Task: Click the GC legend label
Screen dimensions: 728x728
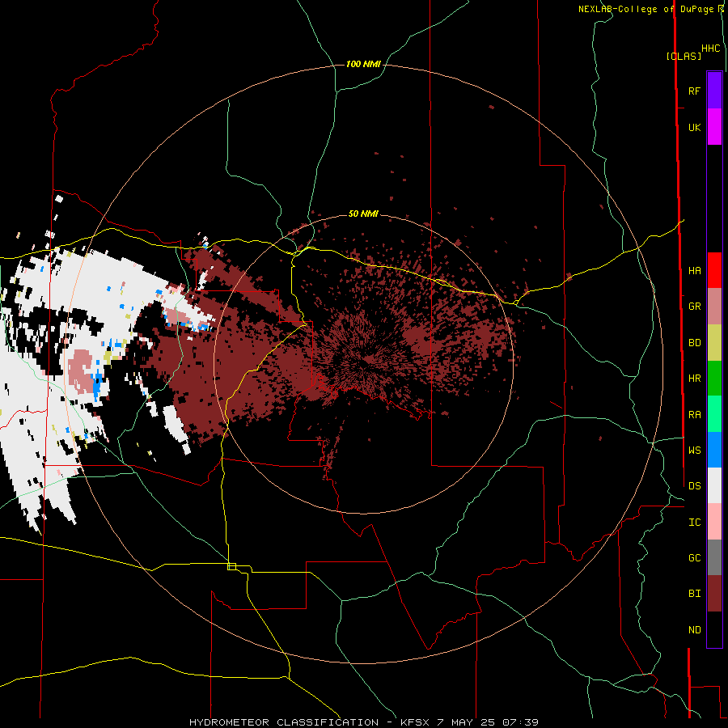Action: (694, 557)
